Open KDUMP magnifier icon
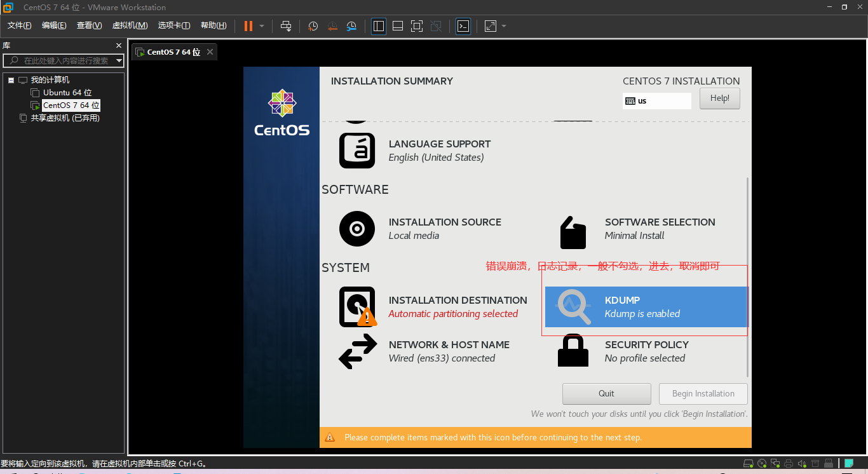This screenshot has height=474, width=868. [x=573, y=307]
